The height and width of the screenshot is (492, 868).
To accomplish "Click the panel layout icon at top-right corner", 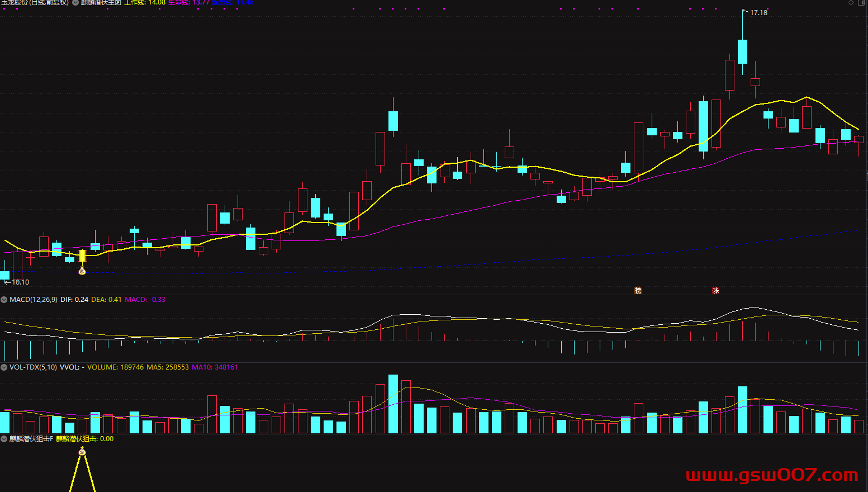I will (x=861, y=3).
